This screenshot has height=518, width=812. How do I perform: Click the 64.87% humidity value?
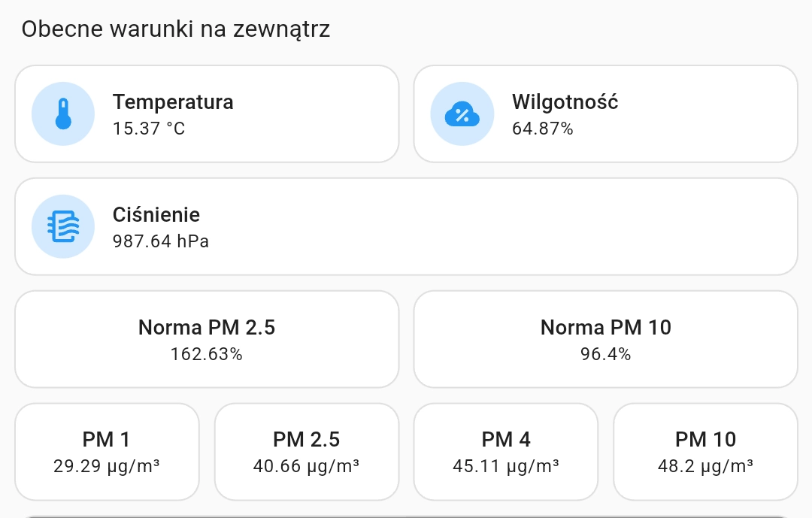(x=542, y=129)
